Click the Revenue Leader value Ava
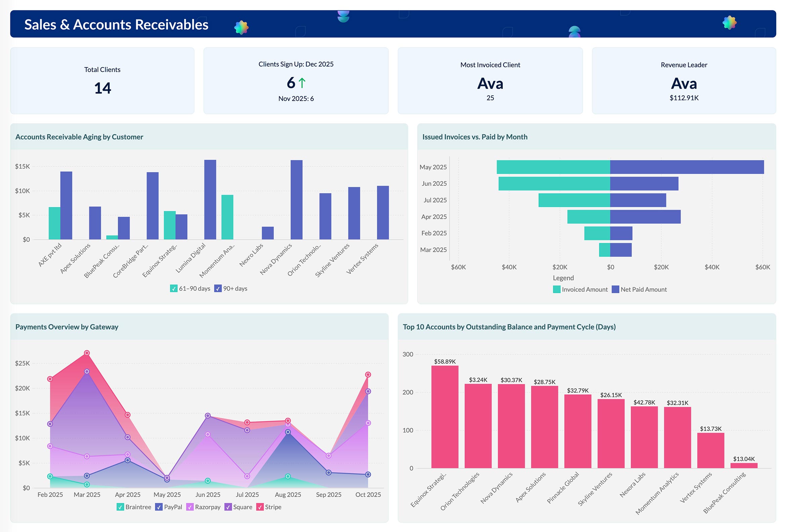This screenshot has height=532, width=786. (x=684, y=84)
